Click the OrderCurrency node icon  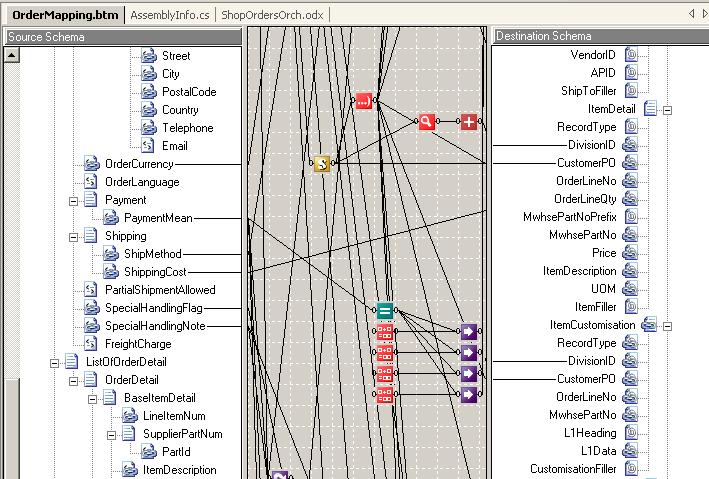click(92, 164)
